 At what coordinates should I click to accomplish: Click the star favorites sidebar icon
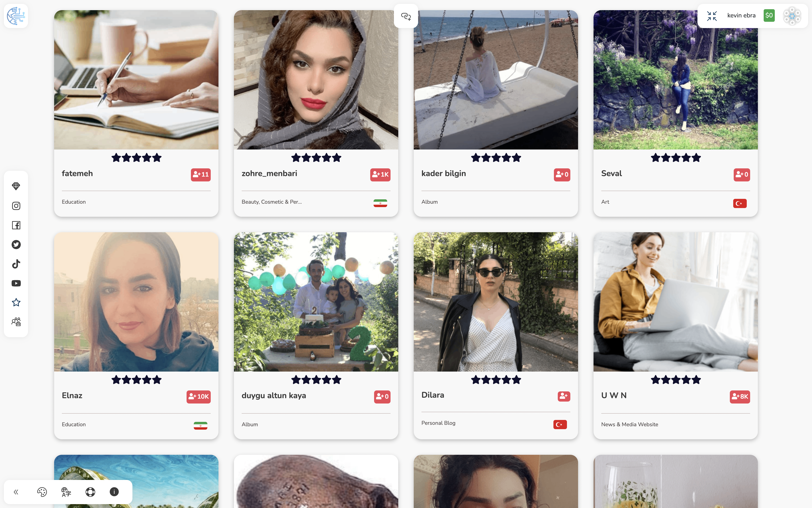click(16, 302)
